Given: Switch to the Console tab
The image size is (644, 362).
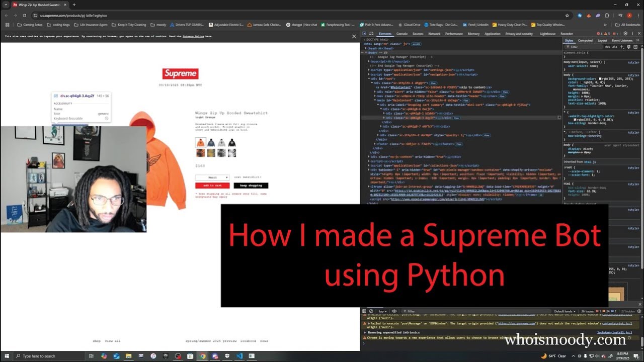Looking at the screenshot, I should 402,34.
